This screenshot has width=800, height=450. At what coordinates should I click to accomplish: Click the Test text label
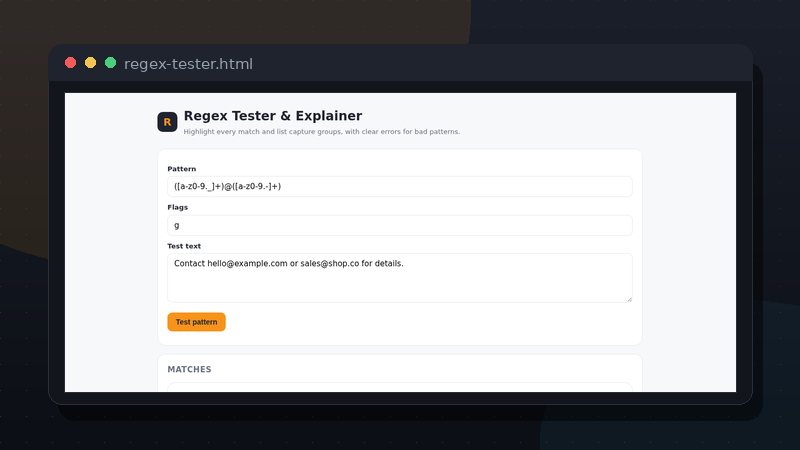click(x=184, y=246)
